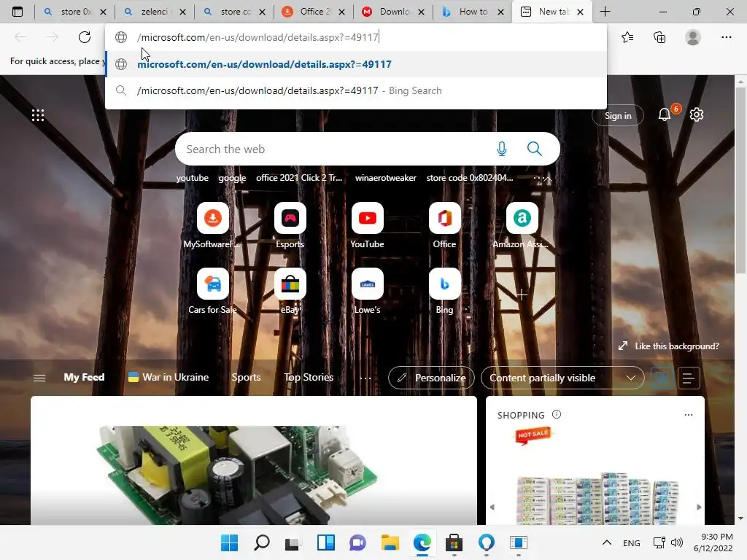Open Shopping card more options
The width and height of the screenshot is (747, 560).
pyautogui.click(x=689, y=415)
